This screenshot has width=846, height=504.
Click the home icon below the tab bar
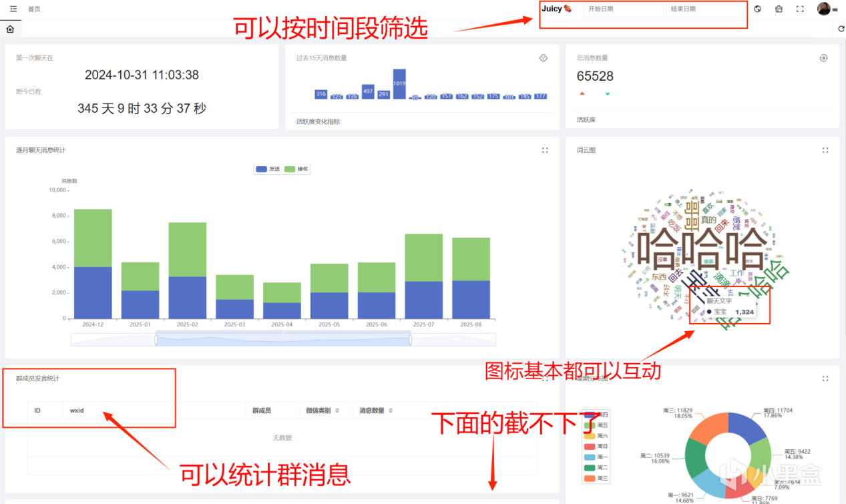pyautogui.click(x=9, y=29)
